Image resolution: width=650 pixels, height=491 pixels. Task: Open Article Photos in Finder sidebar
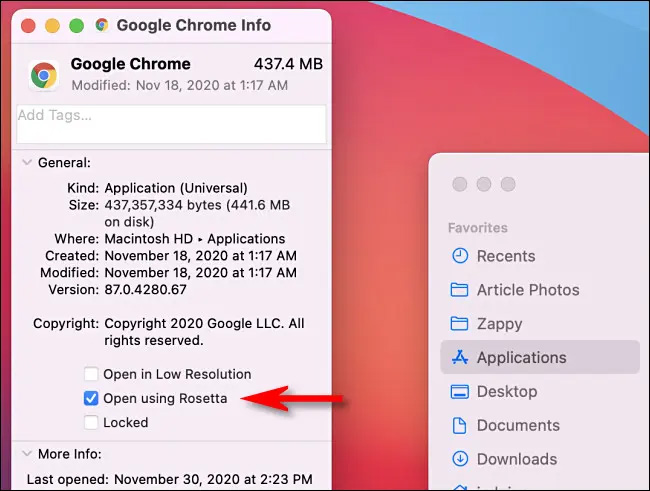pos(540,290)
